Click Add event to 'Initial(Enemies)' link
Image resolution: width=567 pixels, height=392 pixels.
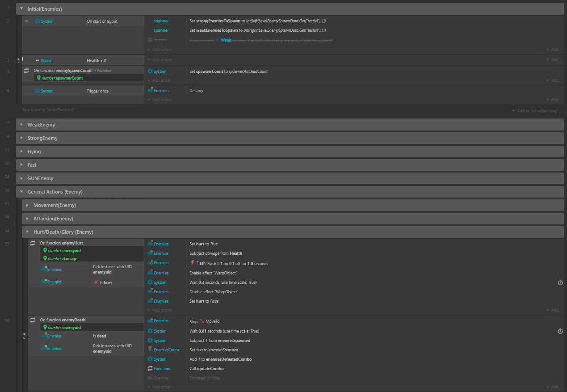click(49, 110)
